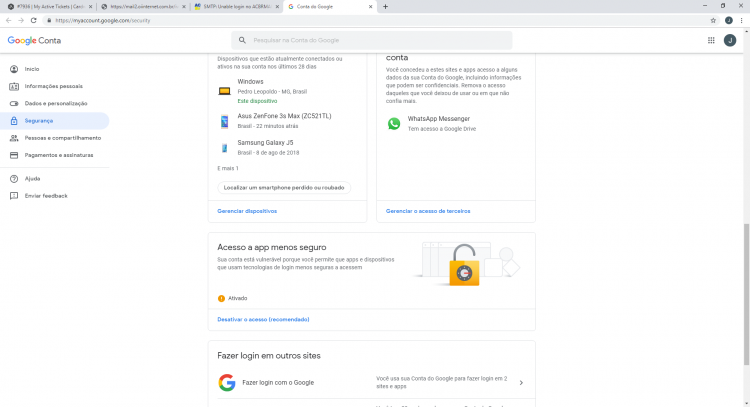
Task: Click the unlocked padlock illustration
Action: pyautogui.click(x=463, y=265)
